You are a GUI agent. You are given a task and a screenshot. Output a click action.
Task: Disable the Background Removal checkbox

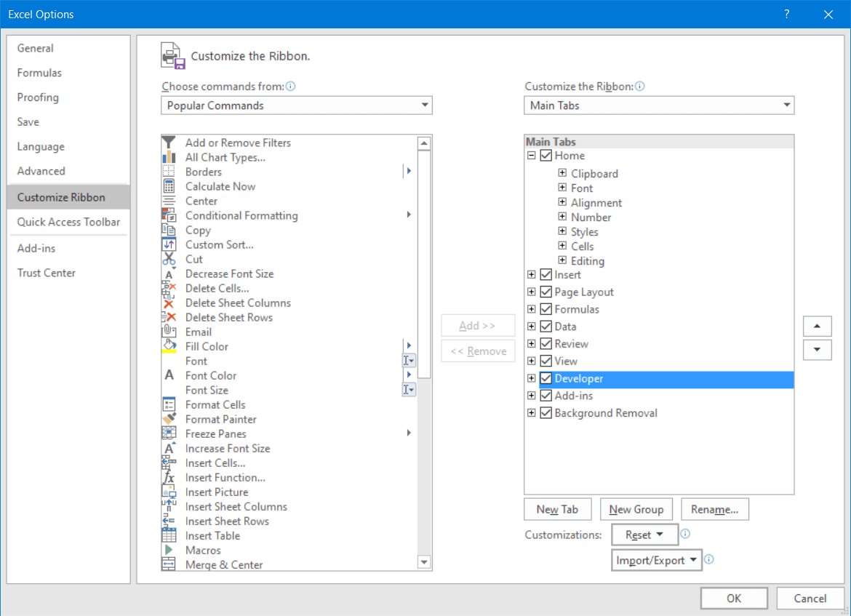point(546,413)
